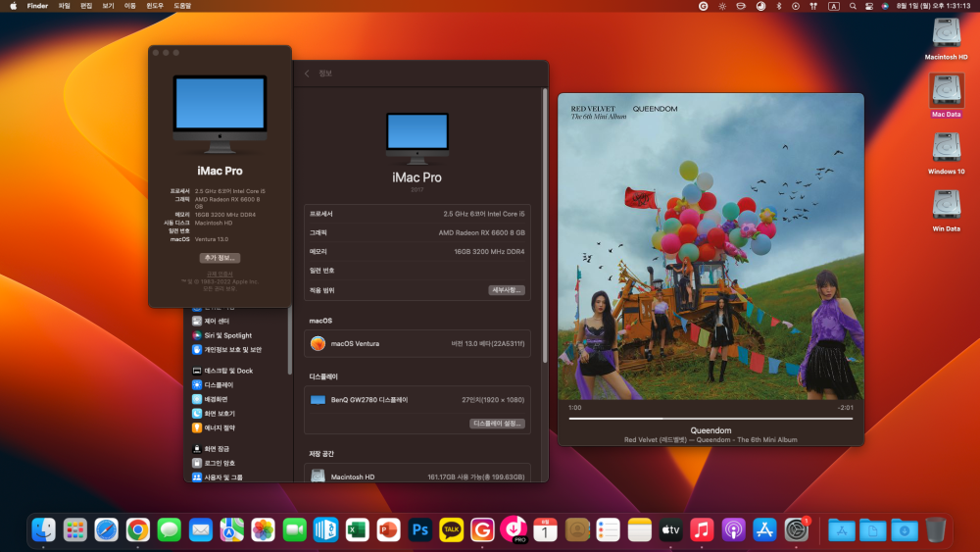Open Music app from the Dock
Image resolution: width=980 pixels, height=552 pixels.
pyautogui.click(x=702, y=530)
